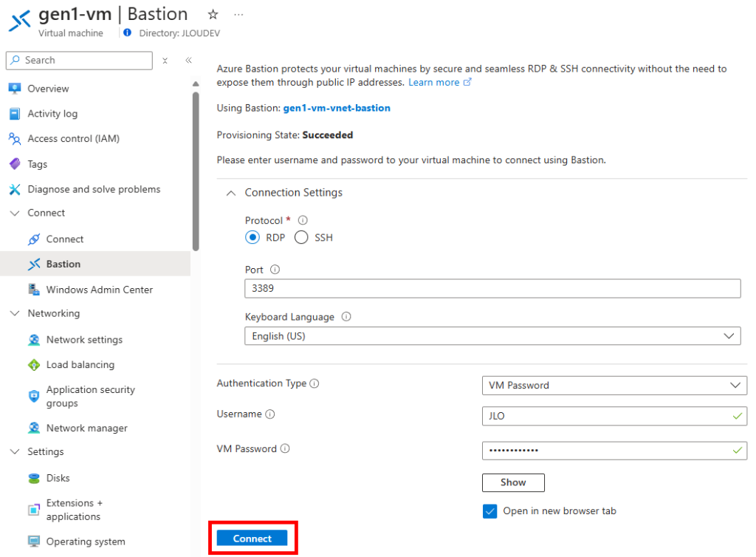Image resolution: width=756 pixels, height=557 pixels.
Task: Click the Extensions + applications icon
Action: click(x=34, y=510)
